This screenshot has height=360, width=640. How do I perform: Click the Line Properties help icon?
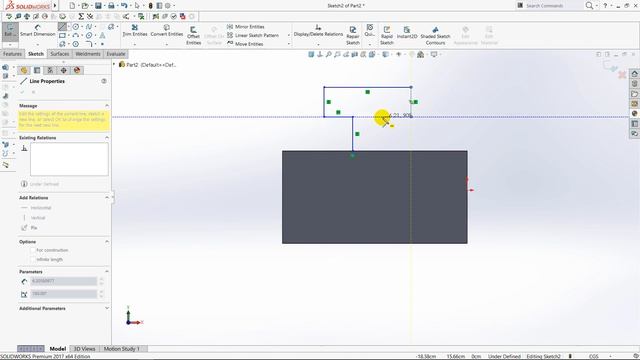click(x=104, y=81)
